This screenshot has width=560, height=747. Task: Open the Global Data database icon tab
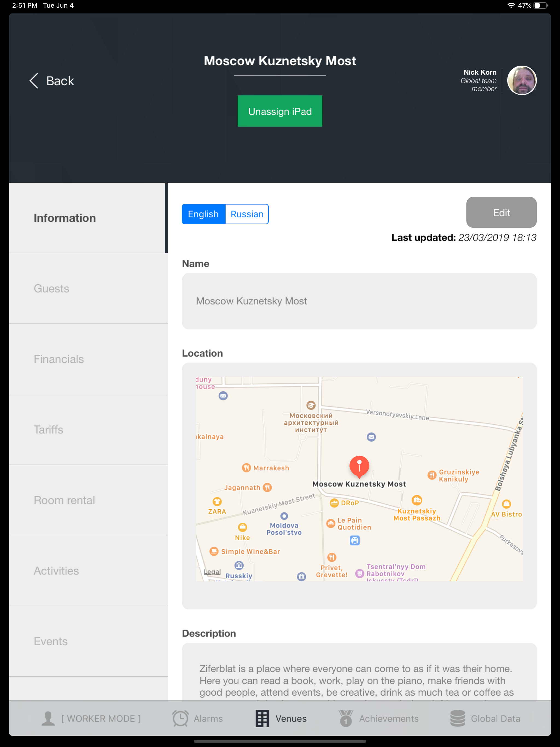tap(458, 718)
